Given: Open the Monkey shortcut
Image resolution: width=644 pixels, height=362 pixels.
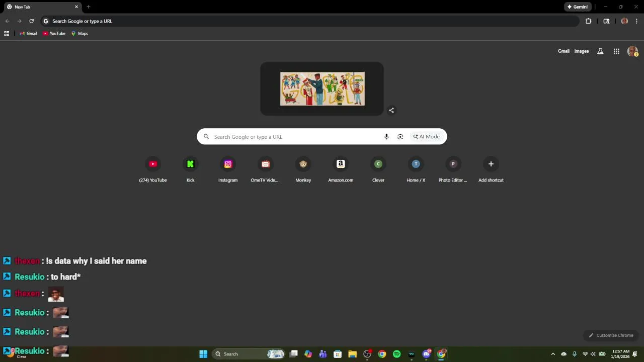Looking at the screenshot, I should [x=303, y=170].
